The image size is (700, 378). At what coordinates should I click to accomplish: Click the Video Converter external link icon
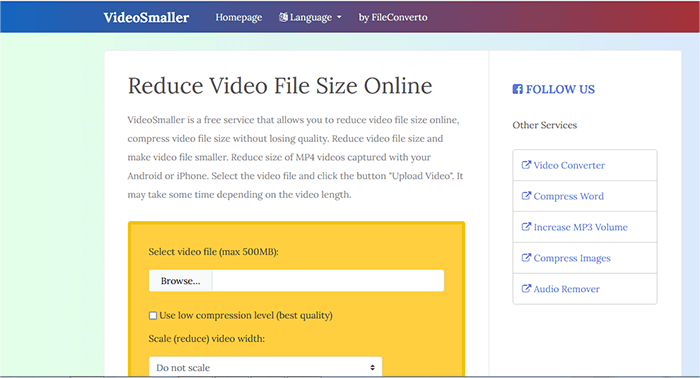(526, 165)
